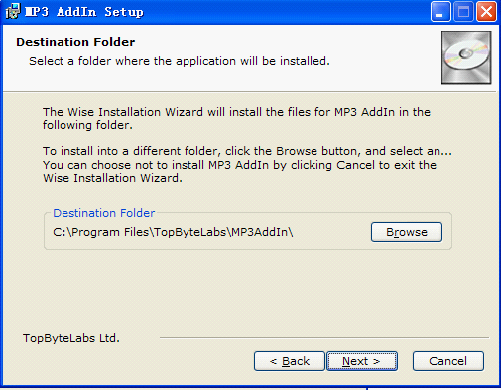Click the 'MP3 AddIn Setup' title bar text
501x390 pixels.
(x=84, y=12)
